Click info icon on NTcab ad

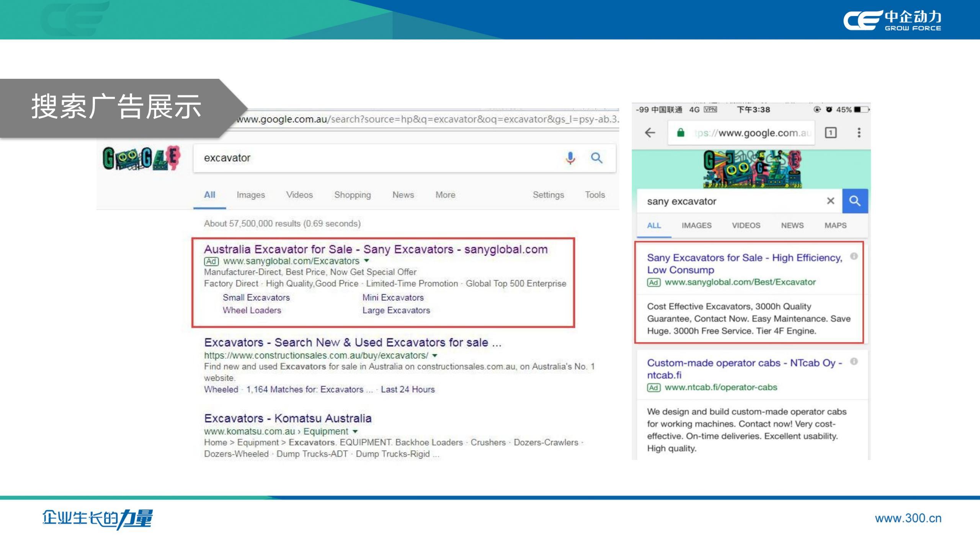pos(854,362)
